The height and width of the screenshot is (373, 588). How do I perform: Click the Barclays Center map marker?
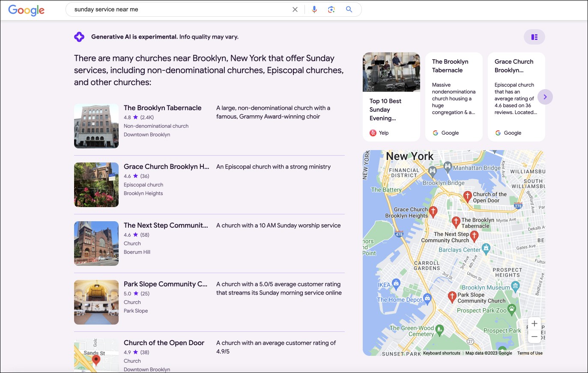[x=486, y=248]
